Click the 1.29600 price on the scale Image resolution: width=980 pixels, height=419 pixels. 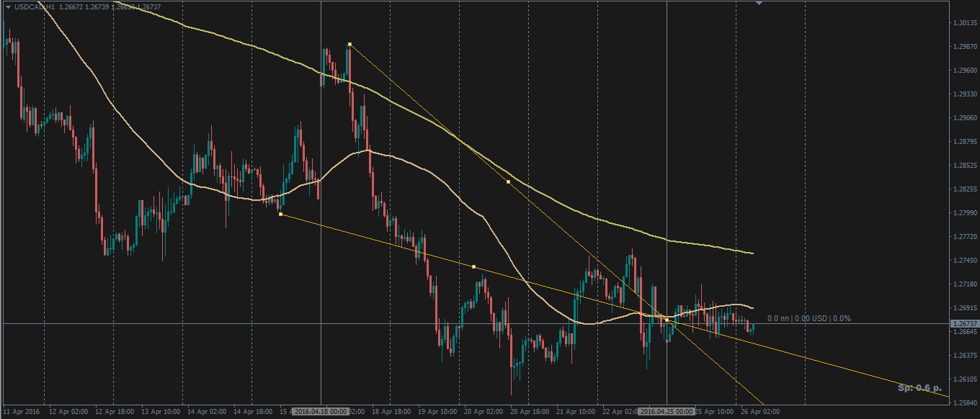click(964, 71)
